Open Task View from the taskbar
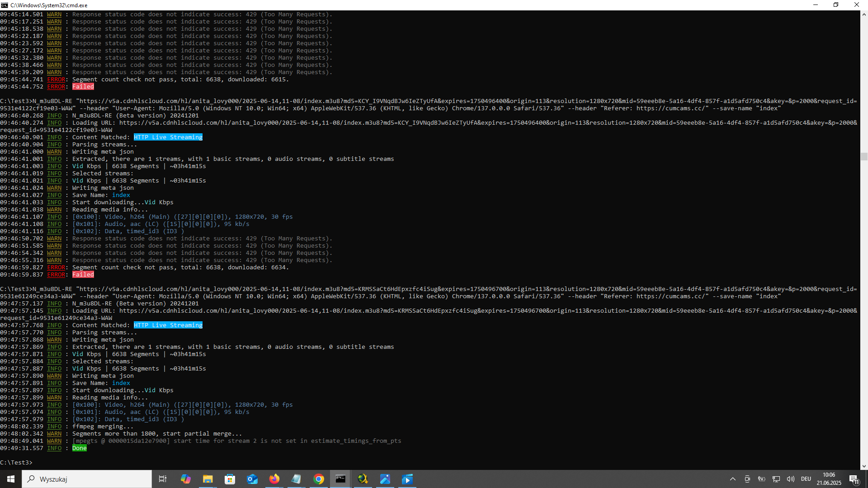Image resolution: width=868 pixels, height=488 pixels. pos(163,479)
